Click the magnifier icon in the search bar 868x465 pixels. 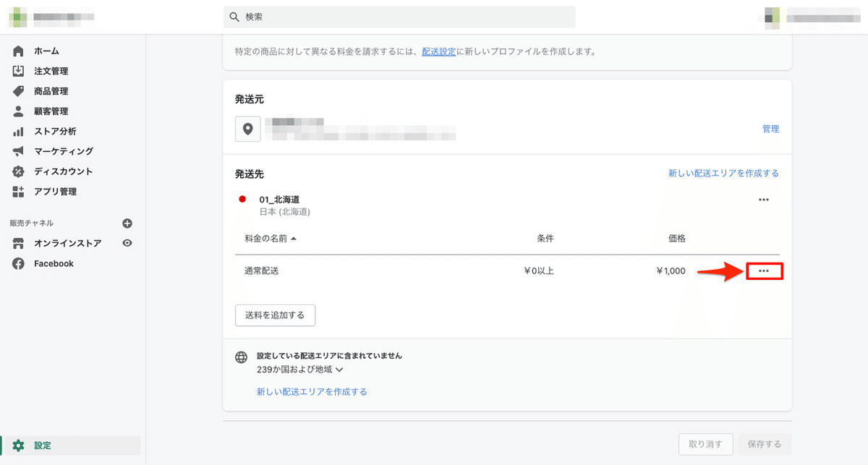(234, 17)
